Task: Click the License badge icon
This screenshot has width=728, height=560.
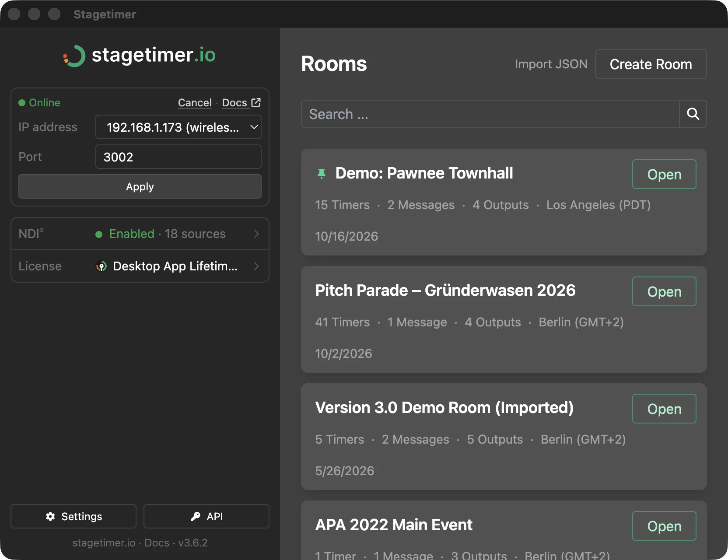Action: coord(101,266)
